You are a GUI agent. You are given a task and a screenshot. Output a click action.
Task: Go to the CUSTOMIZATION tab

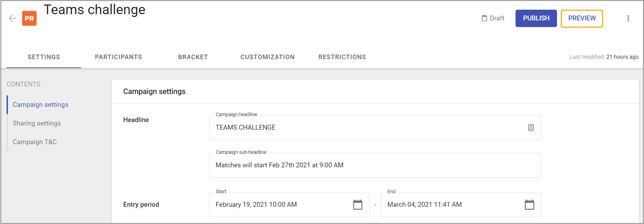(268, 57)
